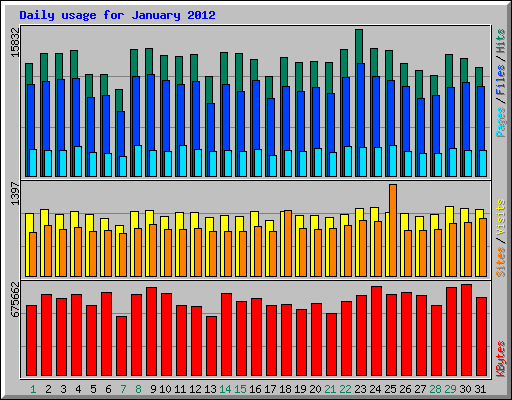Image resolution: width=512 pixels, height=400 pixels.
Task: Select day label 12 on the x-axis
Action: click(195, 389)
